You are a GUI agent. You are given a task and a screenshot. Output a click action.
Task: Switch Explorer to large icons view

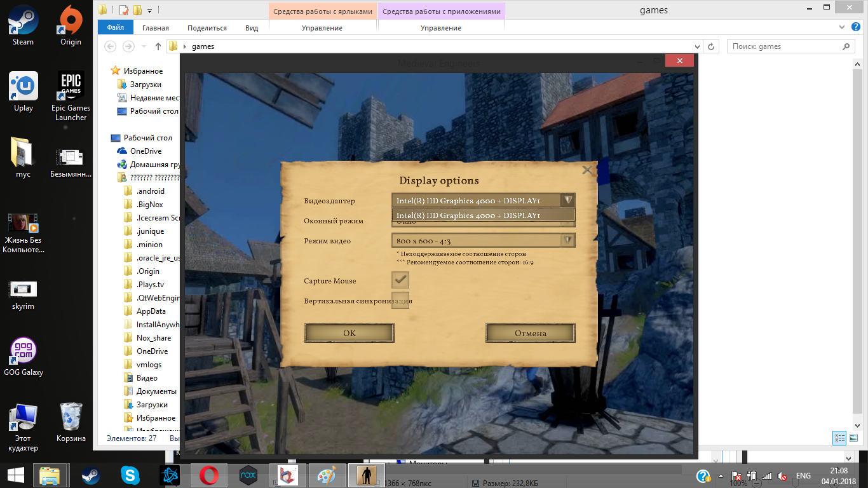[854, 438]
